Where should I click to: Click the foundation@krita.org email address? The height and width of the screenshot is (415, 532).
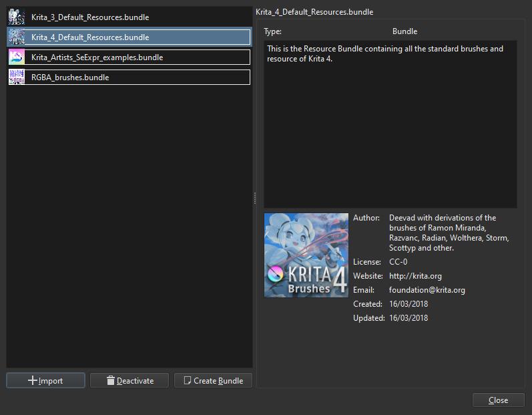(427, 290)
